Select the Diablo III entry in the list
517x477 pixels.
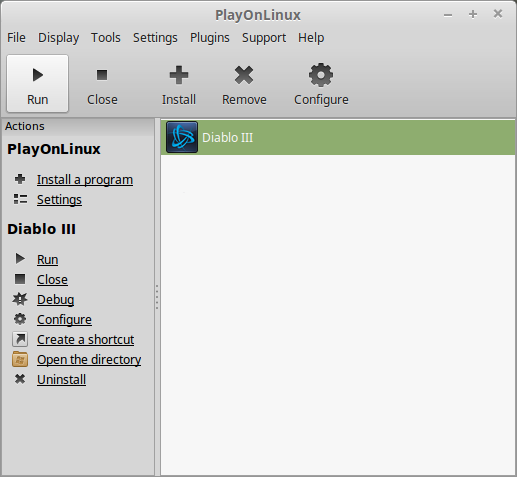(x=338, y=137)
